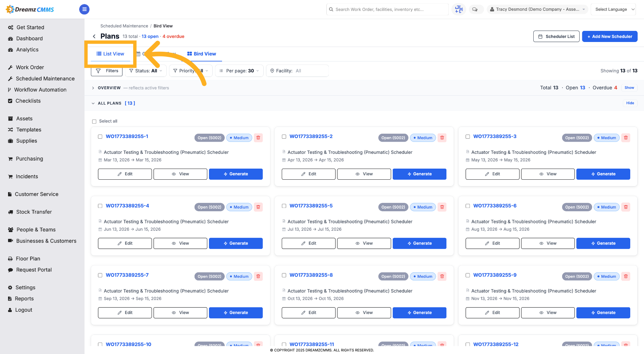Open Scheduled Maintenance in the sidebar

click(x=41, y=79)
